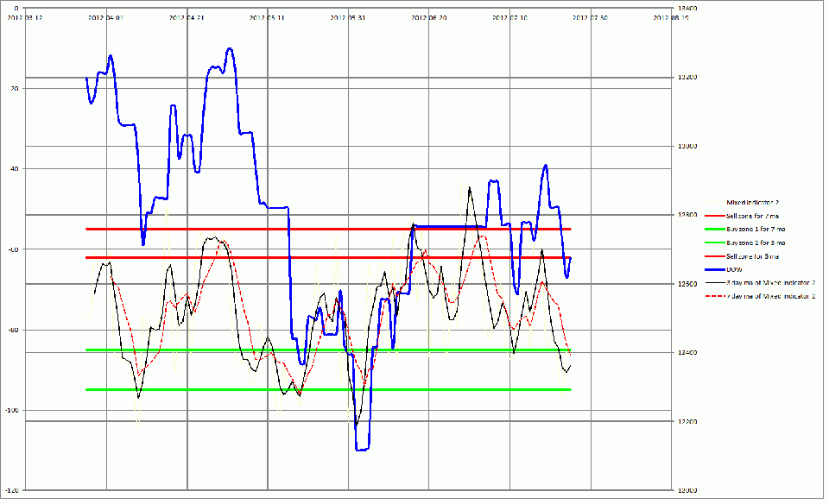Click the 2012 04 01 date axis label

pos(105,17)
